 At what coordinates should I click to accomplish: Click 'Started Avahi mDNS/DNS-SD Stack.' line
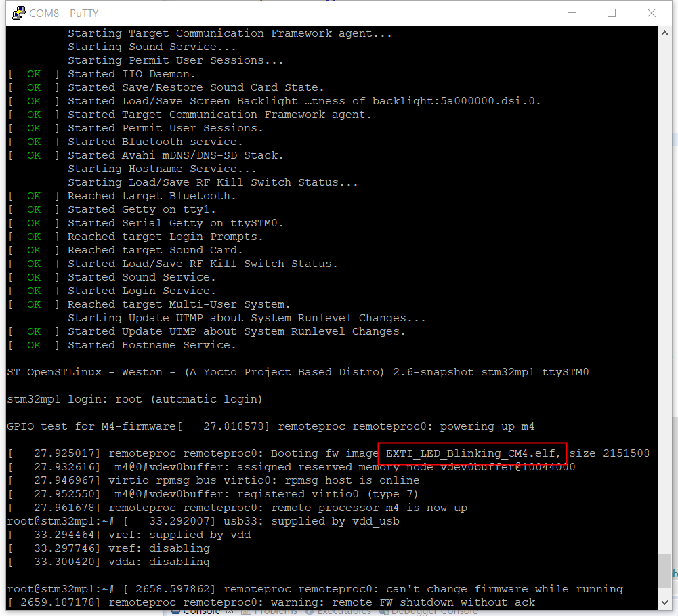[146, 155]
